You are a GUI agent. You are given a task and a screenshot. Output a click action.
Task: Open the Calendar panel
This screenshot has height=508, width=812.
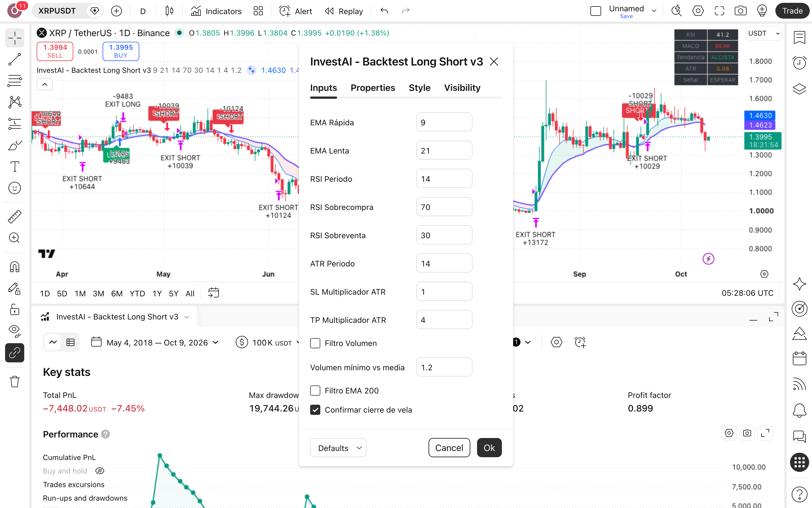tap(799, 358)
